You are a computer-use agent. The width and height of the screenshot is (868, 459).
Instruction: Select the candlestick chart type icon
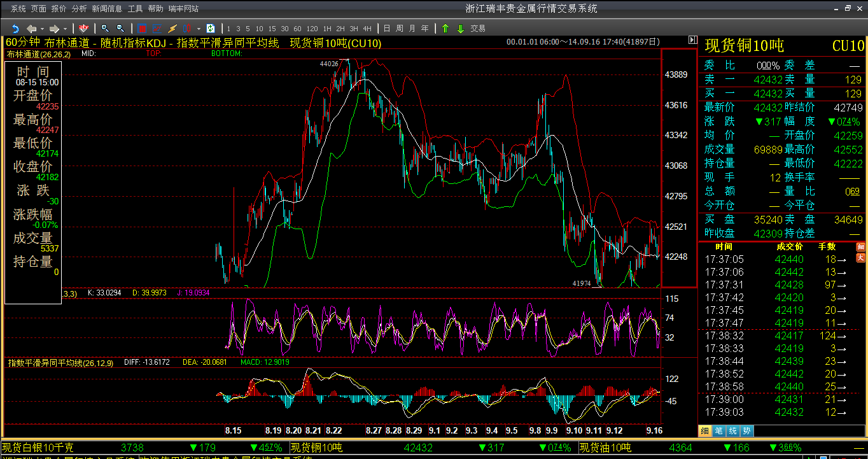point(187,29)
